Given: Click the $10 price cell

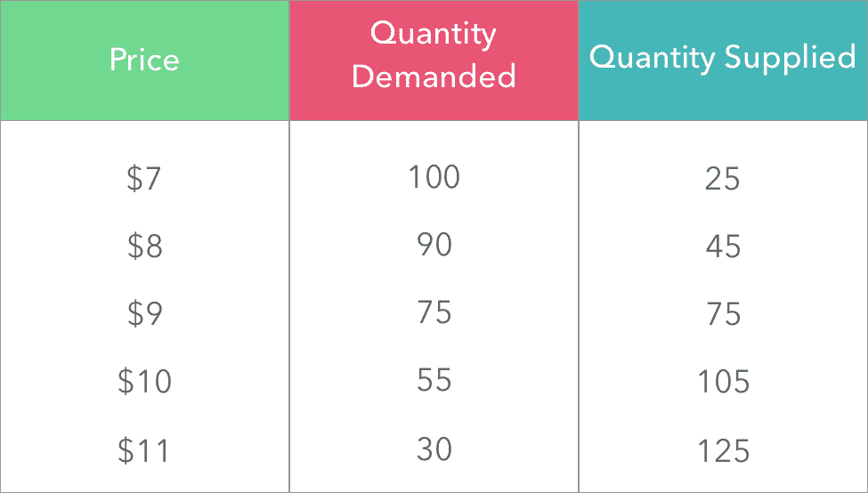Looking at the screenshot, I should click(x=144, y=381).
